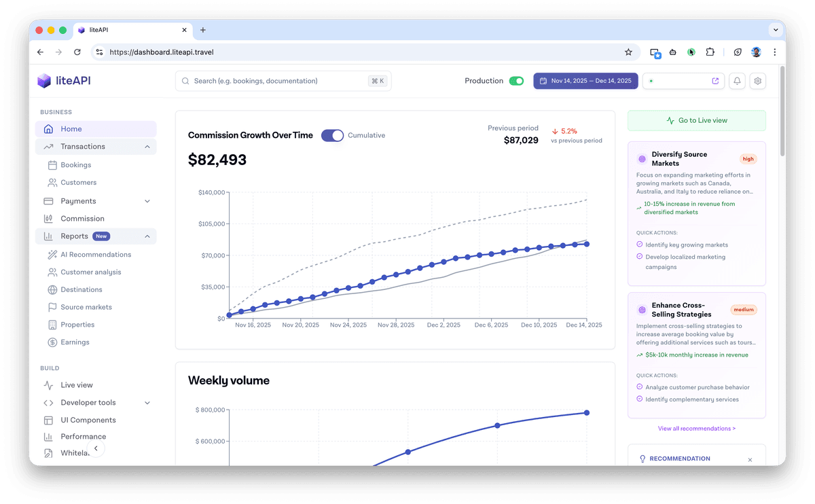This screenshot has height=504, width=815.
Task: Click the Reload page icon
Action: (77, 52)
